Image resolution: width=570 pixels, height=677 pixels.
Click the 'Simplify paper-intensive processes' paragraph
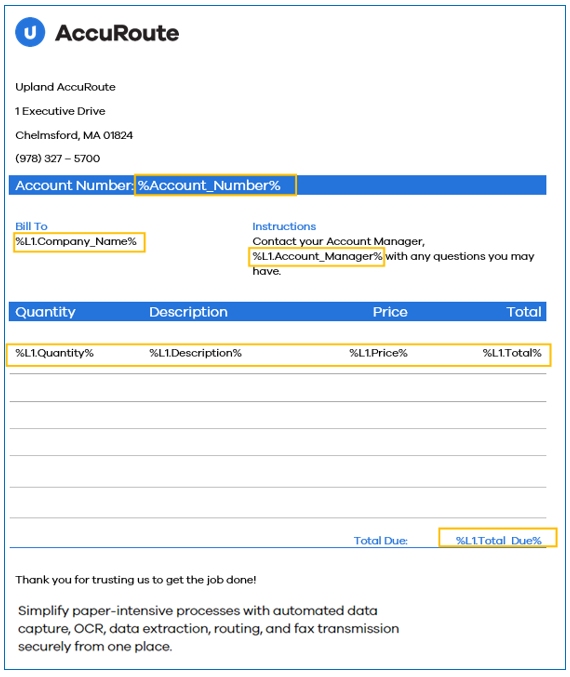[208, 629]
